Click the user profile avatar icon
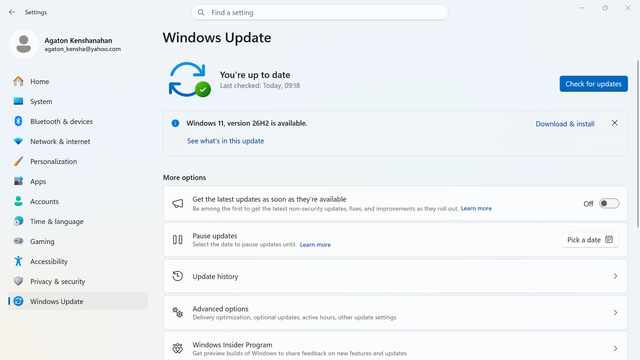Viewport: 640px width, 360px height. [x=24, y=44]
